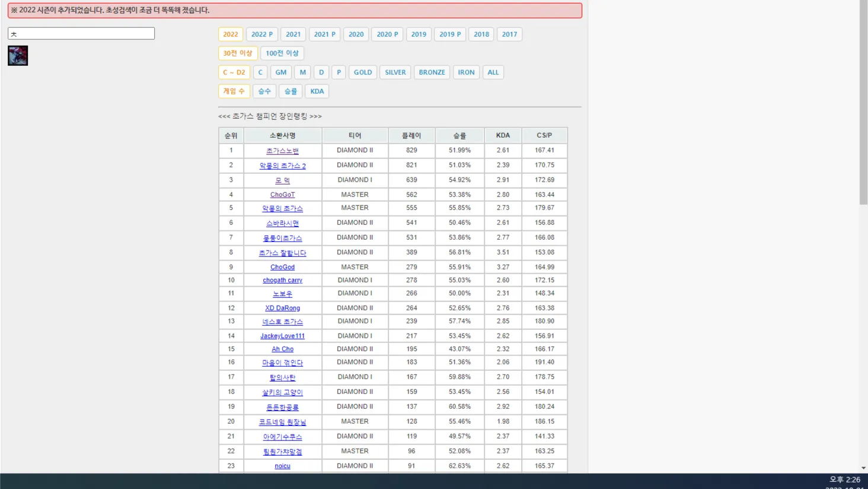Visit the XD DaRong summoner page
Screen dimensions: 868x489
[283, 308]
